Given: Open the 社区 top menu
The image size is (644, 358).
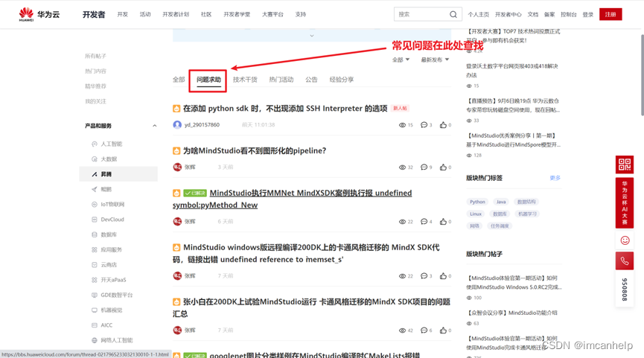Looking at the screenshot, I should [x=206, y=14].
